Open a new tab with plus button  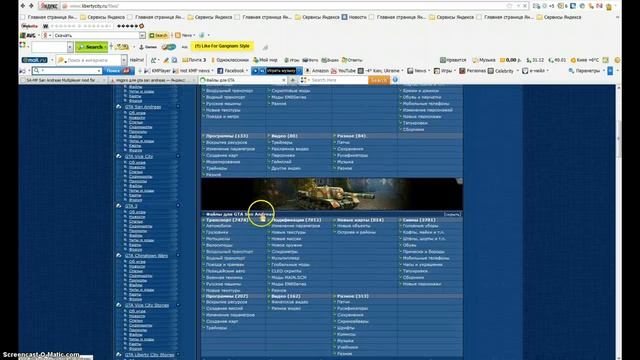[x=293, y=80]
